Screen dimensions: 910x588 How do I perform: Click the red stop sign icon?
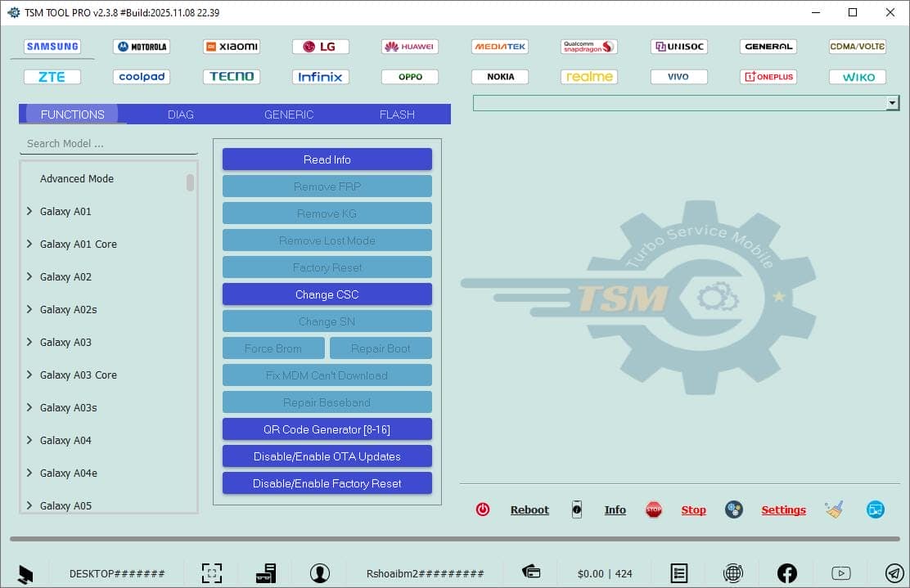coord(654,509)
